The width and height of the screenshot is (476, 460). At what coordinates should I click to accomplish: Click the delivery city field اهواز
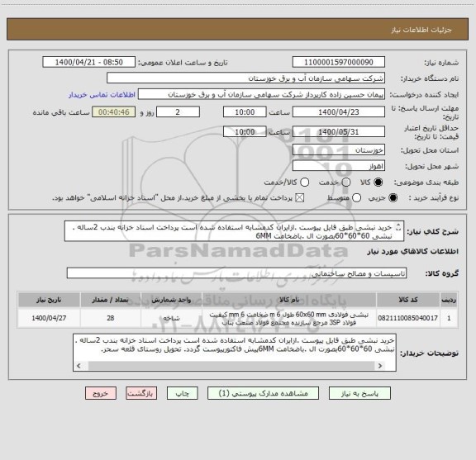(339, 166)
